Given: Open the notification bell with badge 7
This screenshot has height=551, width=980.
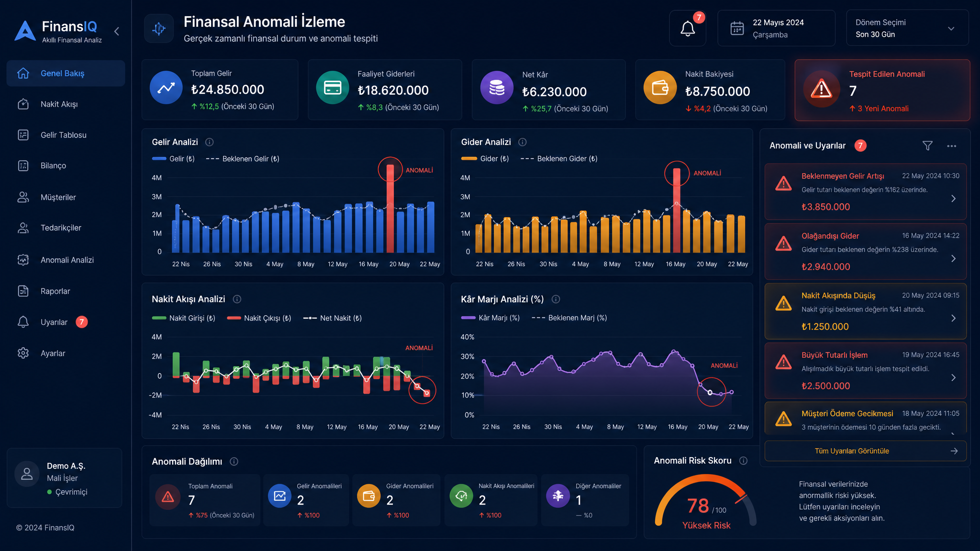Looking at the screenshot, I should coord(688,28).
